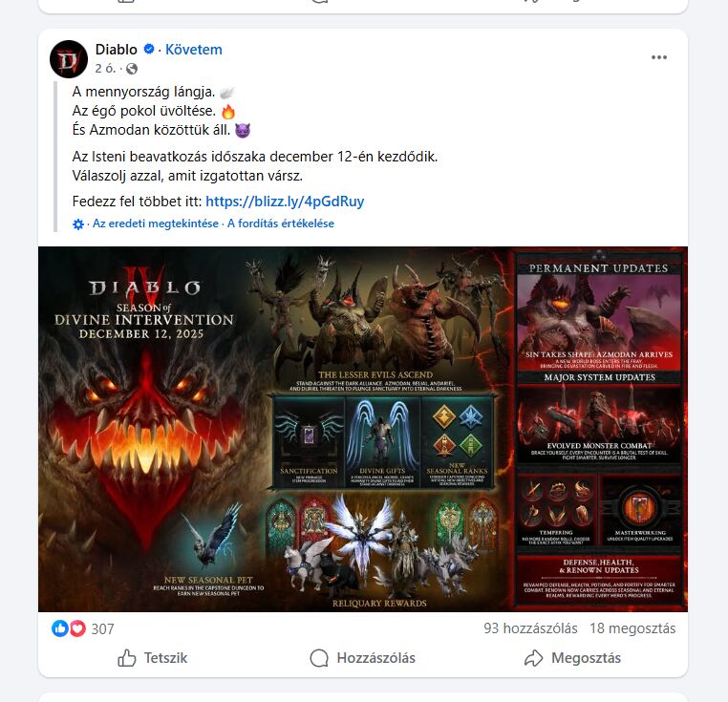
Task: Click the Hozzászólás comment button
Action: [x=363, y=658]
